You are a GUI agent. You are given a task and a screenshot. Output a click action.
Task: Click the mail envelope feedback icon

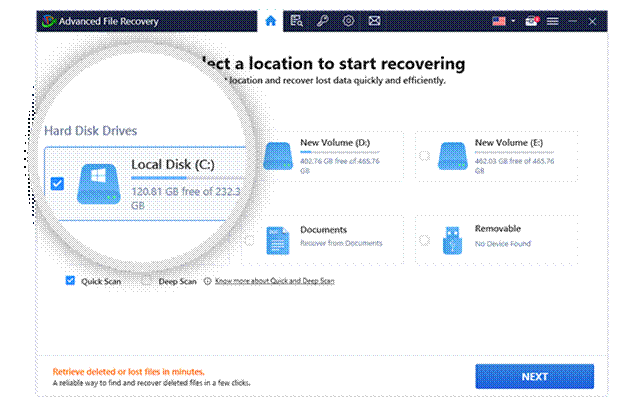374,21
